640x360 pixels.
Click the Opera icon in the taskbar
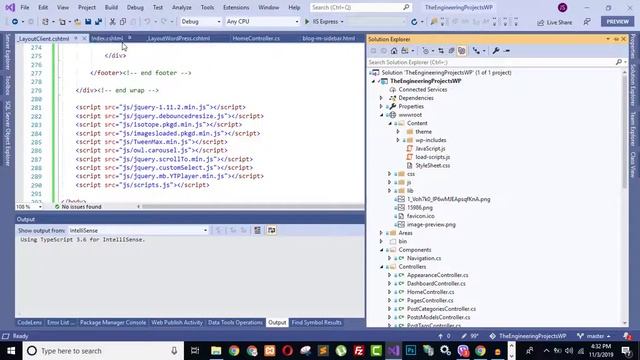point(287,351)
